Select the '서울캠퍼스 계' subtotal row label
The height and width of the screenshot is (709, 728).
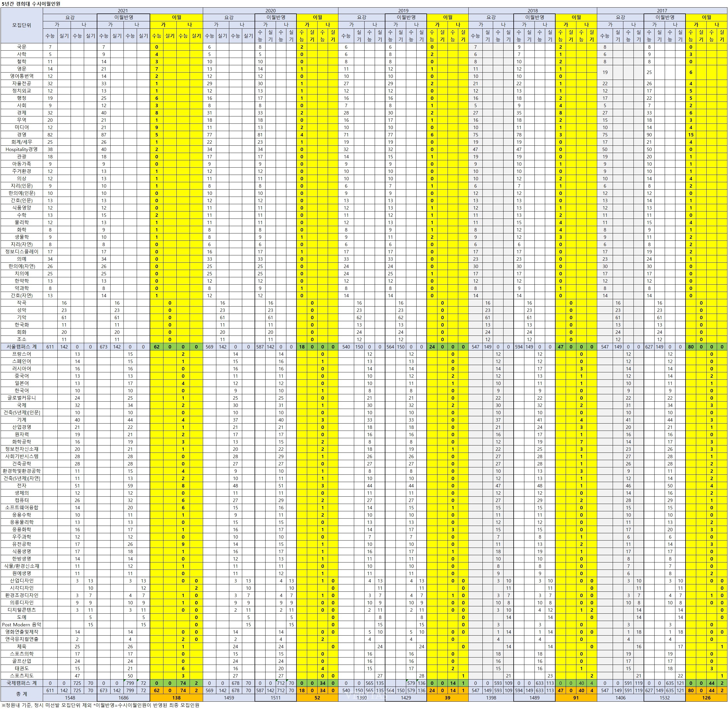(22, 347)
